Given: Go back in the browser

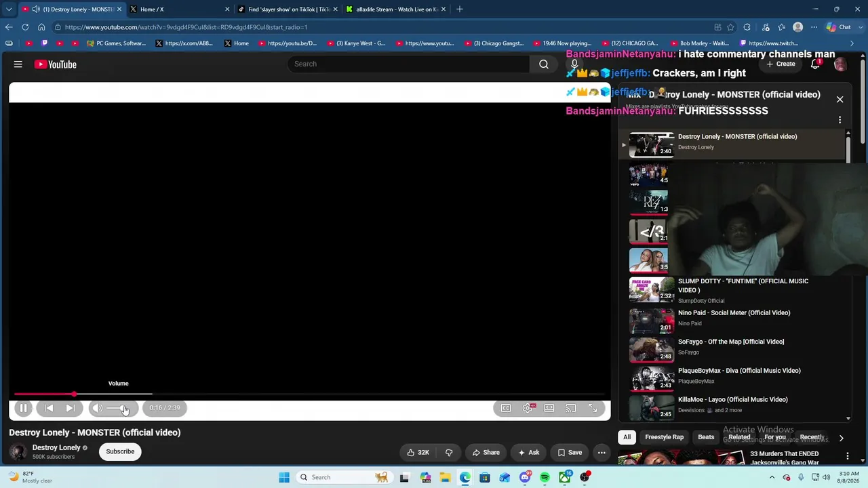Looking at the screenshot, I should pos(9,27).
